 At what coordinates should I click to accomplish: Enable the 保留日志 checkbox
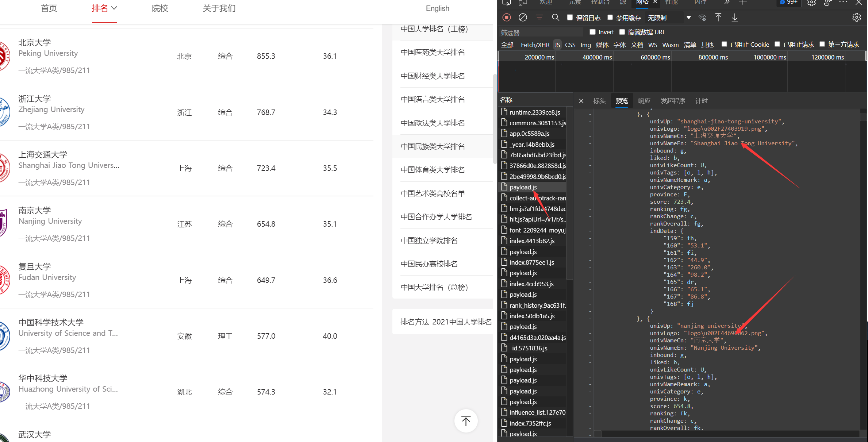570,18
